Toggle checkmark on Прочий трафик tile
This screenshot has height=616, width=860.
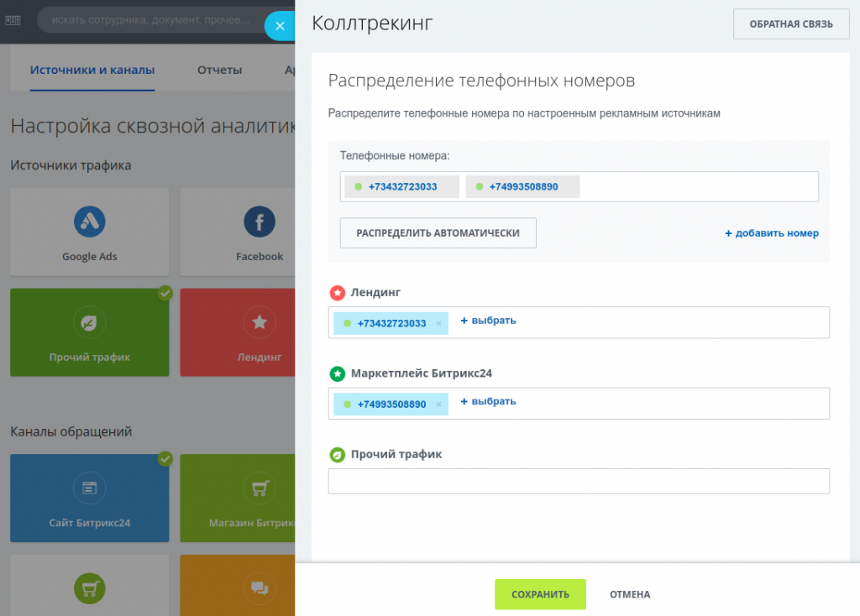[x=165, y=293]
